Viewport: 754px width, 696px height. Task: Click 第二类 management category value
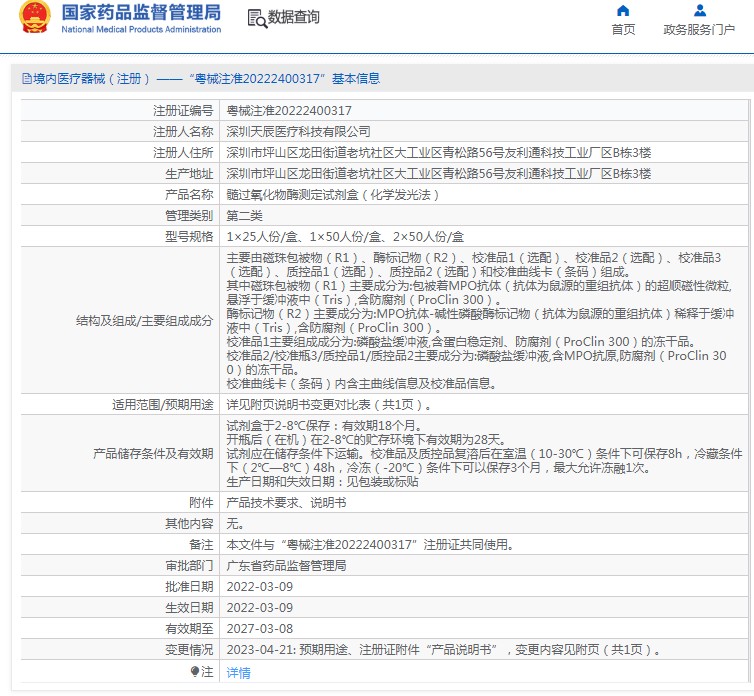pyautogui.click(x=244, y=216)
